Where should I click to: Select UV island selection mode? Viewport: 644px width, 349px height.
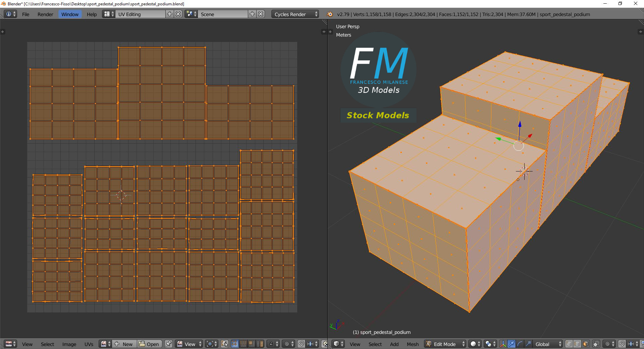click(260, 344)
